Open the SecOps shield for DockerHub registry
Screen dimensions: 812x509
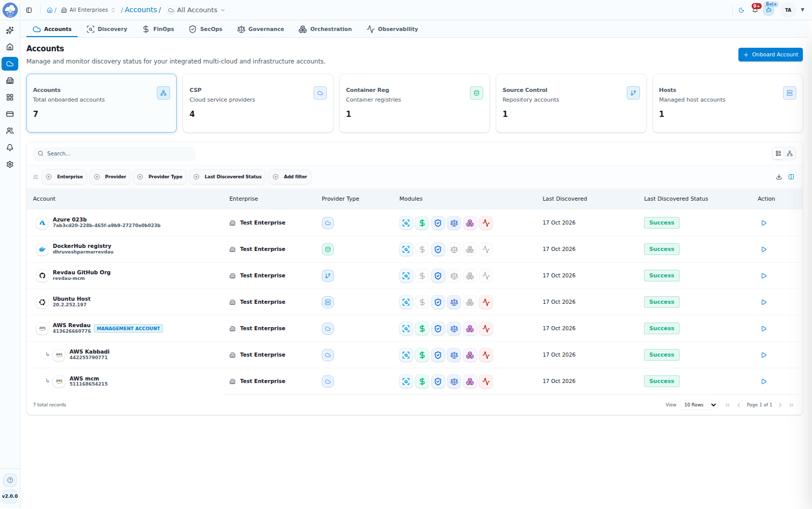pyautogui.click(x=438, y=249)
